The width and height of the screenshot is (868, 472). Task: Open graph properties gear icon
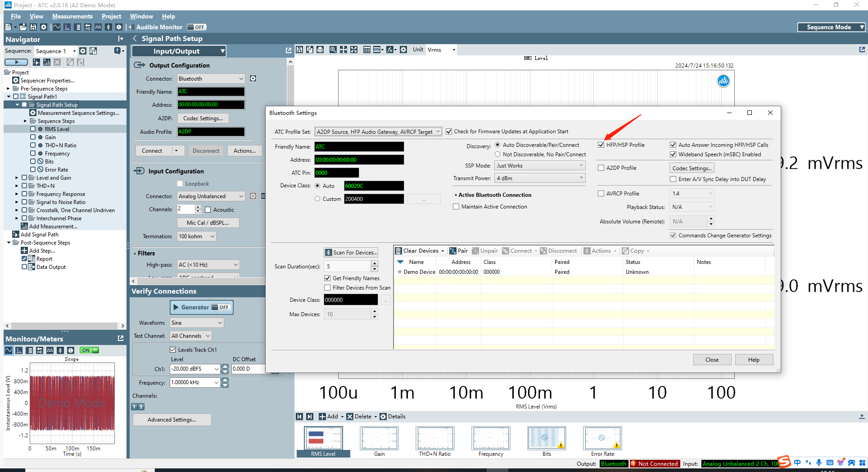click(x=403, y=50)
